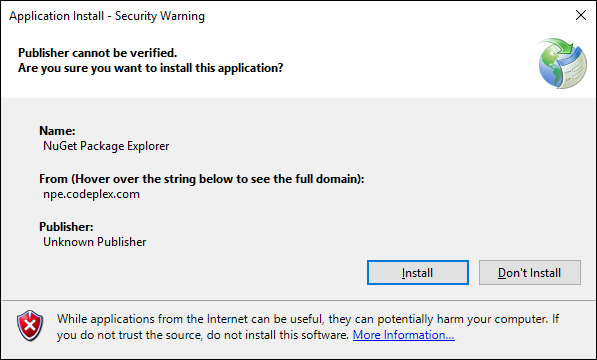Click the white X inside red shield
This screenshot has width=597, height=360.
tap(30, 325)
